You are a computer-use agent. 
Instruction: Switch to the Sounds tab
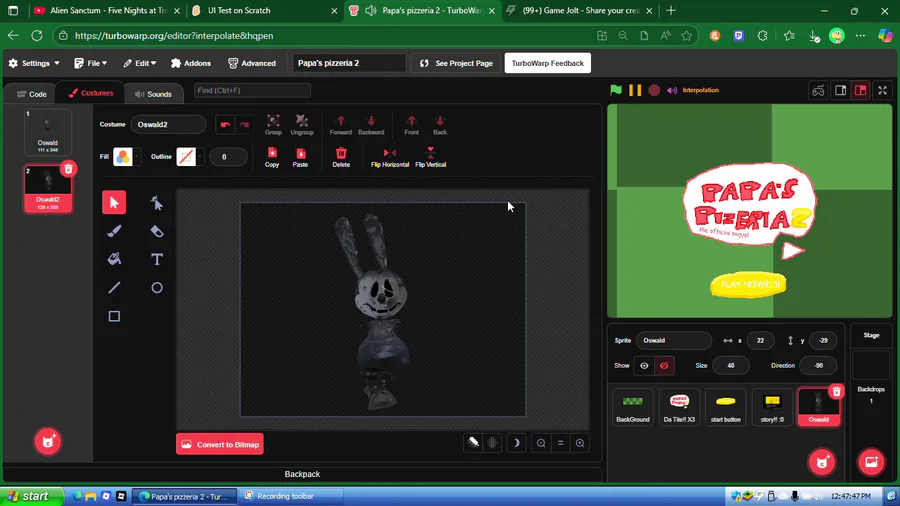click(153, 94)
